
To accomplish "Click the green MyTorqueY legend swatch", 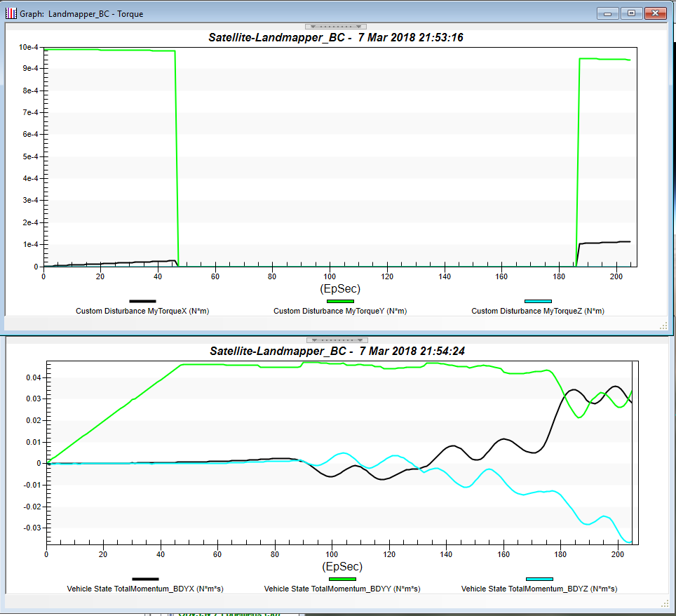I will click(340, 301).
